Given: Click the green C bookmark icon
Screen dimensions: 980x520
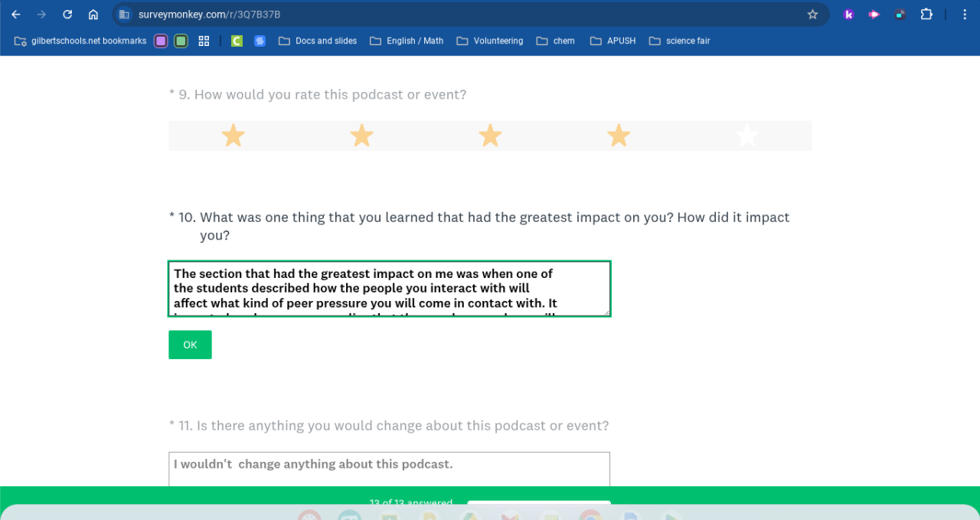Looking at the screenshot, I should point(237,41).
